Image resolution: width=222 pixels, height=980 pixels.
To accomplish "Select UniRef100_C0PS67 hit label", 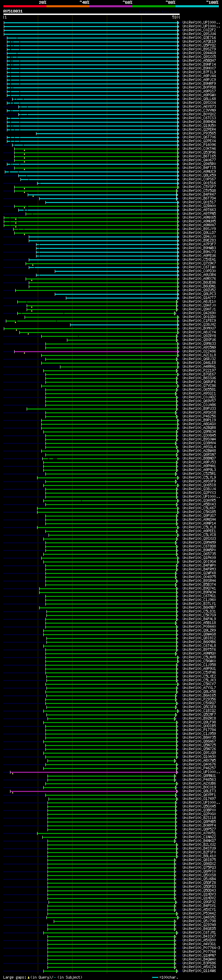I will coord(199,179).
